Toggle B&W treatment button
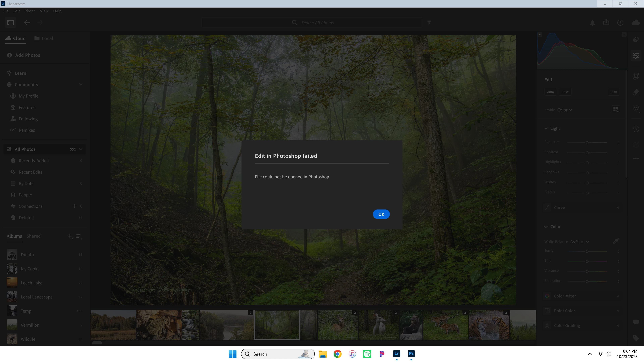 pos(565,92)
